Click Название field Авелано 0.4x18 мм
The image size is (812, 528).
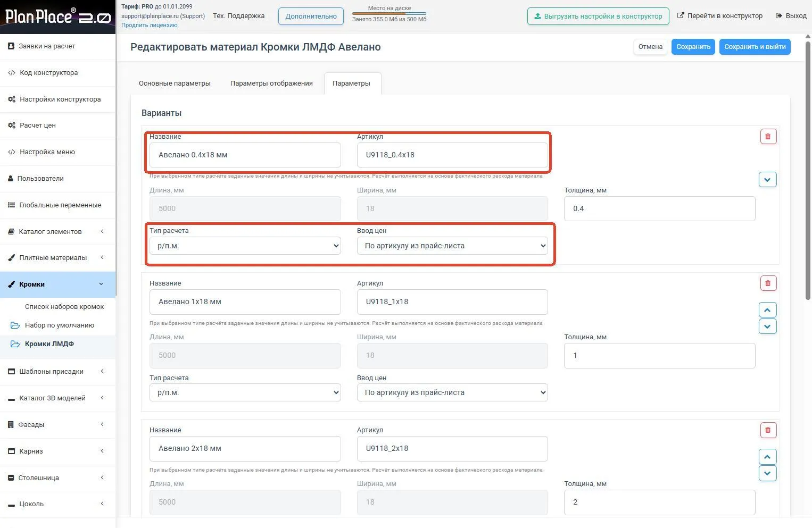point(245,155)
